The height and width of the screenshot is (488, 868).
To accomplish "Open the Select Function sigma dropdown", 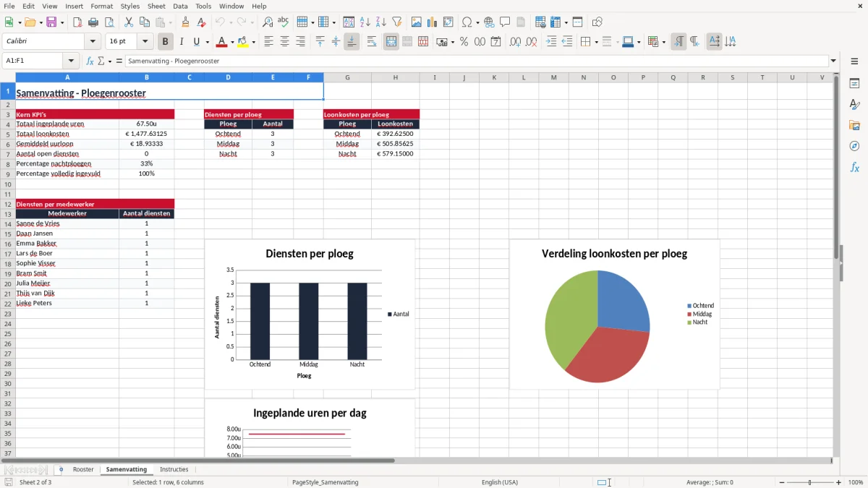I will coord(110,61).
